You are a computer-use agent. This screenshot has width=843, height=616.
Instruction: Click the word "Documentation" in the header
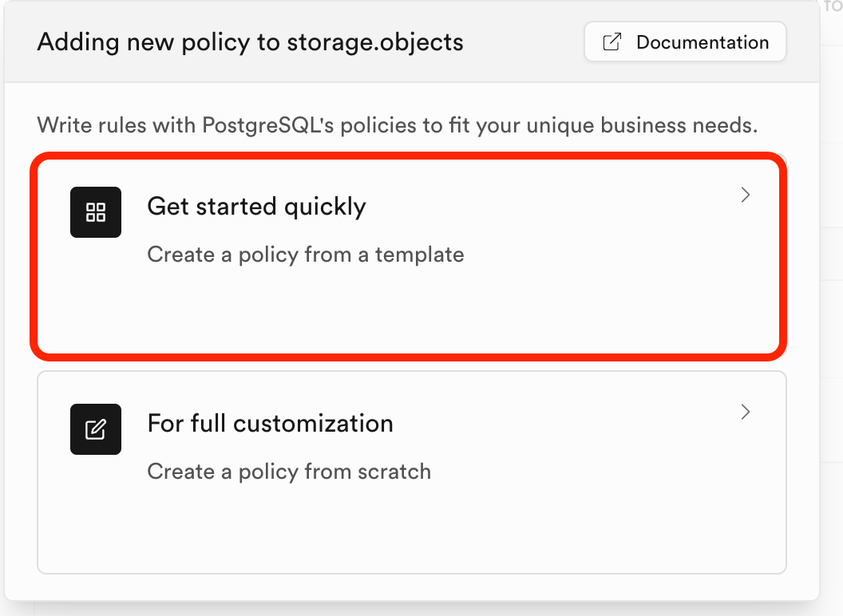(702, 42)
